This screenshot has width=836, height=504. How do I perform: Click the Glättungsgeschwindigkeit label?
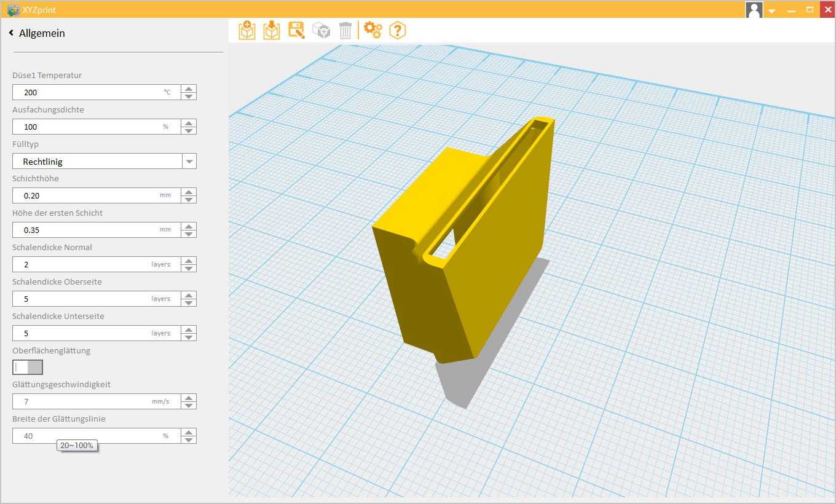61,384
